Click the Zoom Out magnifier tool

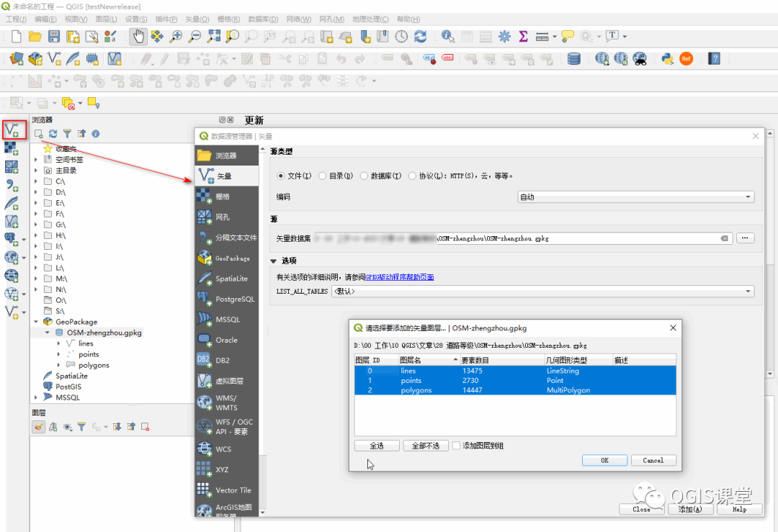(x=194, y=36)
